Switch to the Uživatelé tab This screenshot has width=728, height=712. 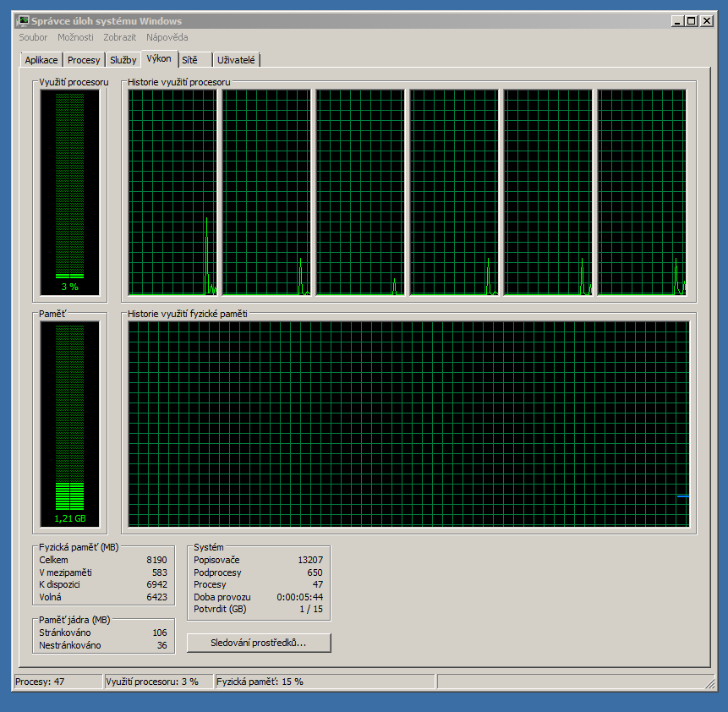tap(236, 60)
